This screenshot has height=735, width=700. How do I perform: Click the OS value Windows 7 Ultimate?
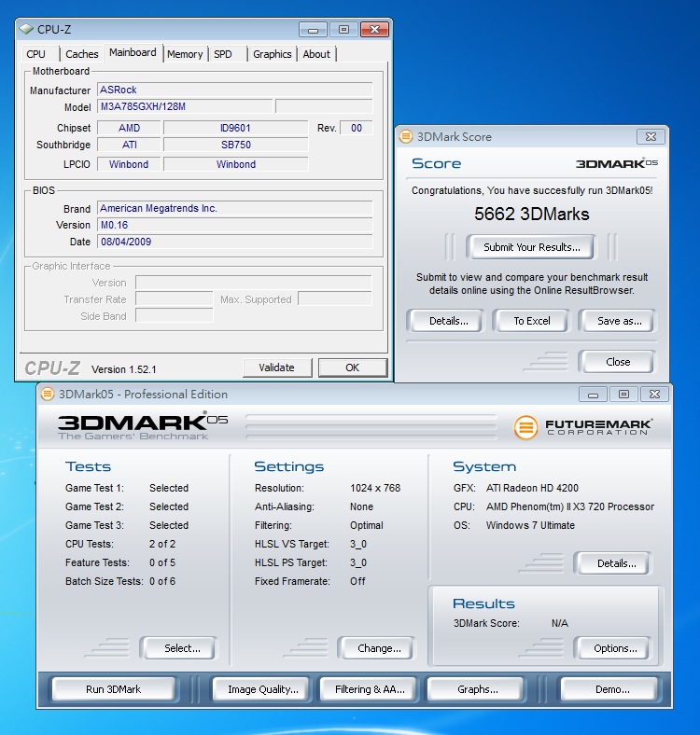click(x=530, y=525)
